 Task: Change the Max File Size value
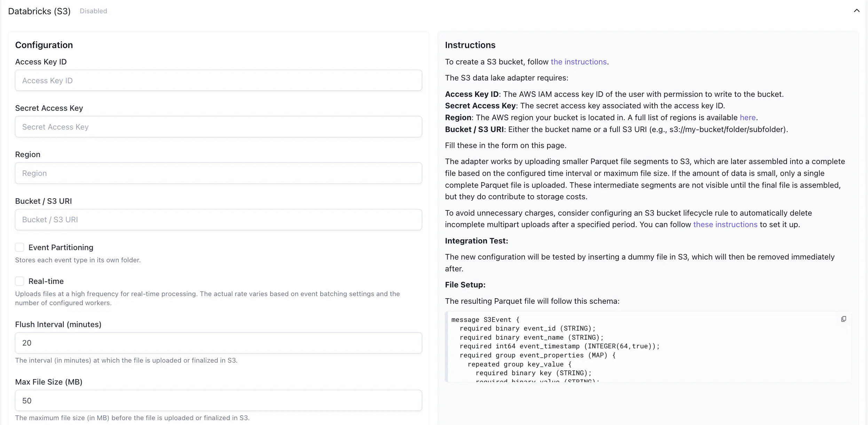[218, 400]
